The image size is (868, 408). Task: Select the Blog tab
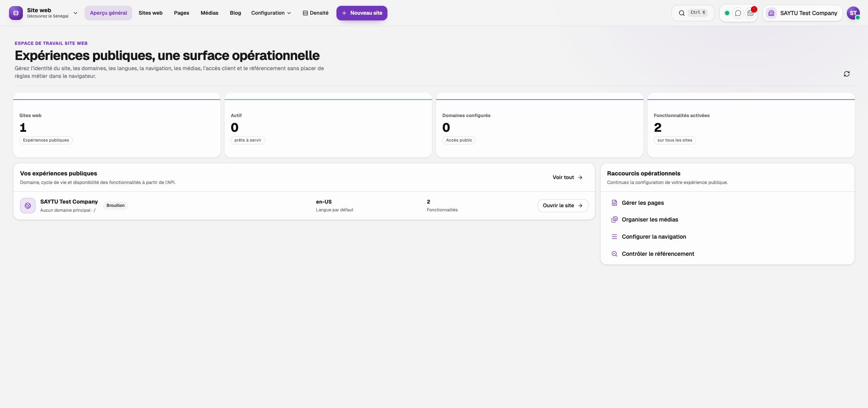pos(236,13)
